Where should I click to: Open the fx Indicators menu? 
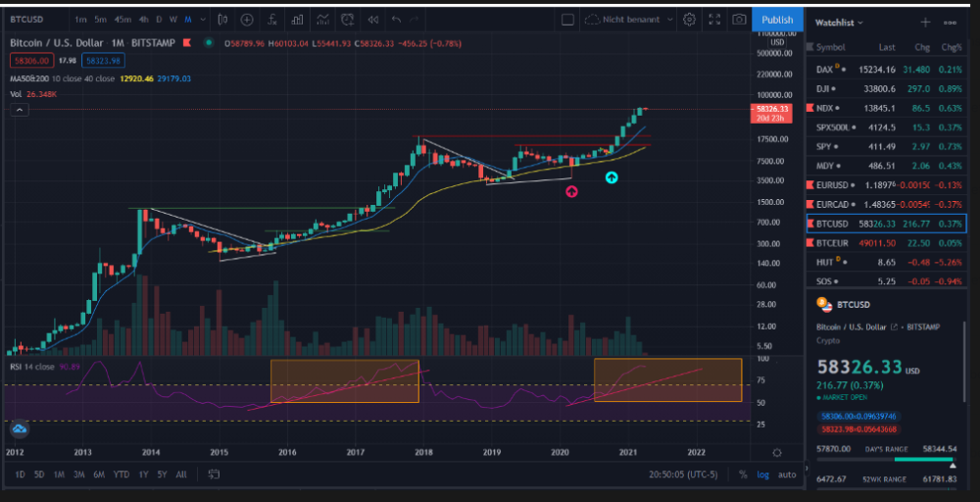point(271,20)
